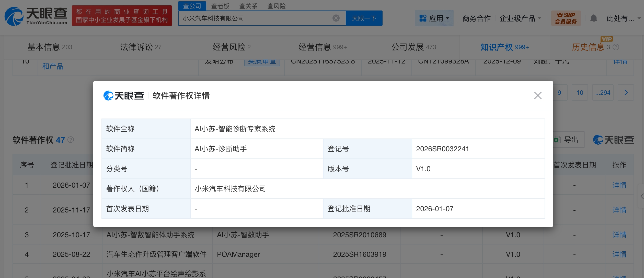Click the Tianyancha home logo

pos(36,16)
